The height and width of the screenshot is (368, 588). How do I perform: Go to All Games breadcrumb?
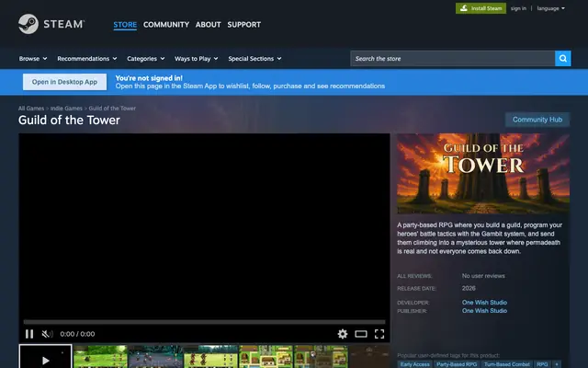point(31,109)
